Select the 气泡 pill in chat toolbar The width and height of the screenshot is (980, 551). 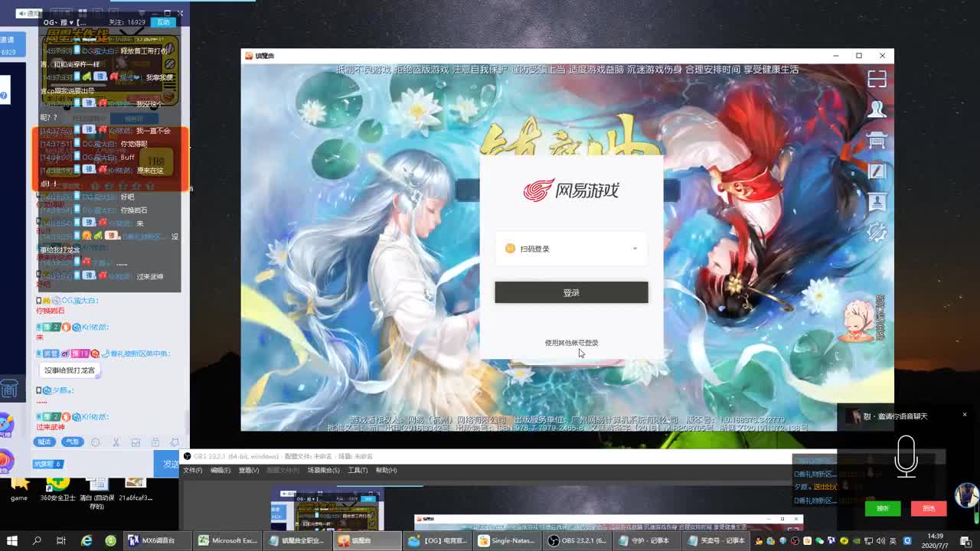pos(72,442)
